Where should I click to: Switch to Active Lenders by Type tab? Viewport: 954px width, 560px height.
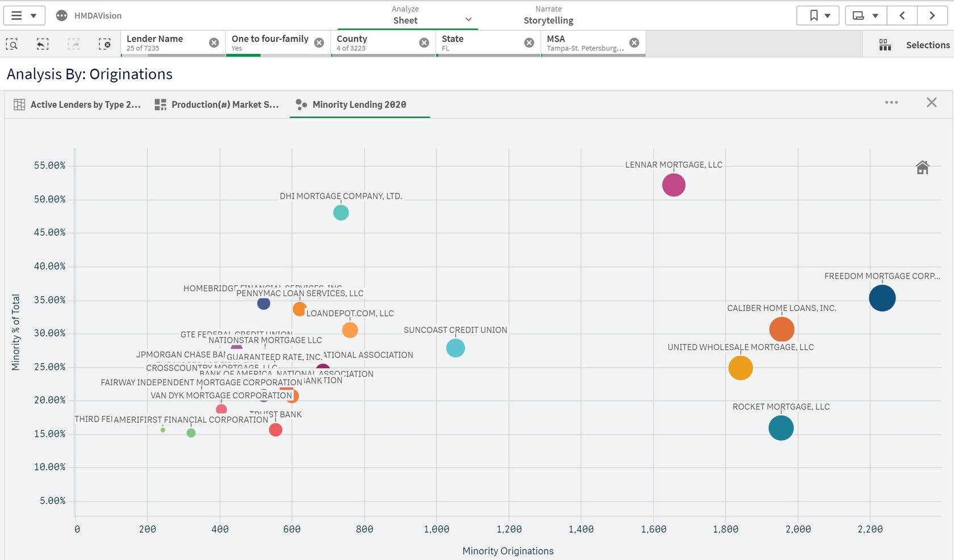(x=77, y=104)
